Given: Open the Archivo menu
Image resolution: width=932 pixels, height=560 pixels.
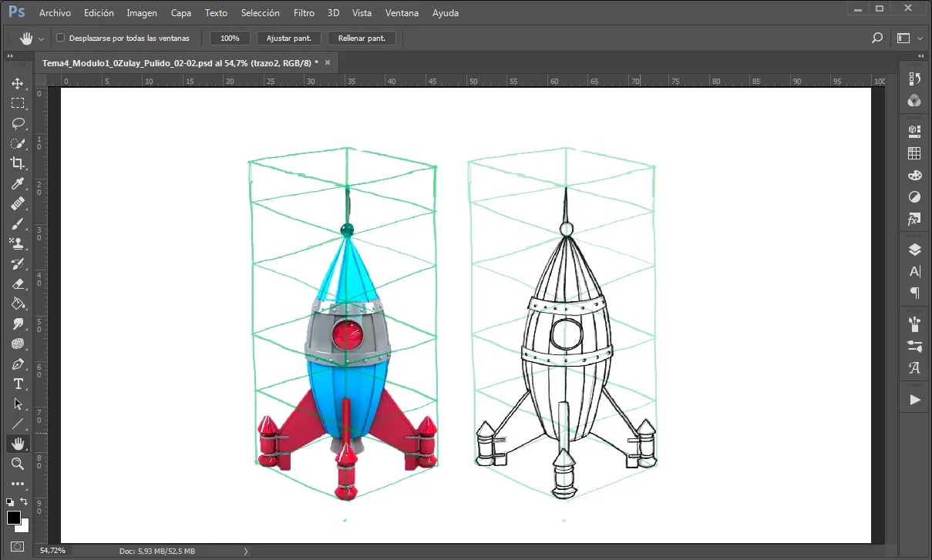Looking at the screenshot, I should [x=55, y=13].
